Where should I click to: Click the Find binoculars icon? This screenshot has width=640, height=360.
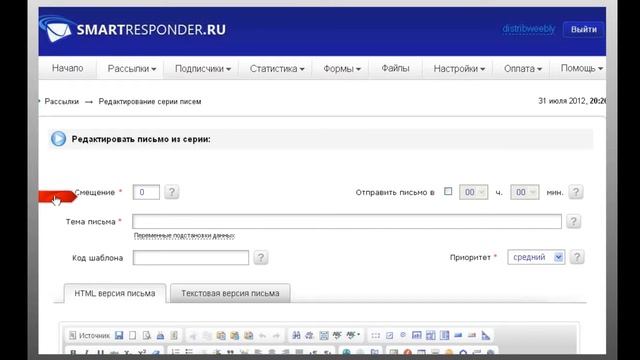pyautogui.click(x=296, y=336)
